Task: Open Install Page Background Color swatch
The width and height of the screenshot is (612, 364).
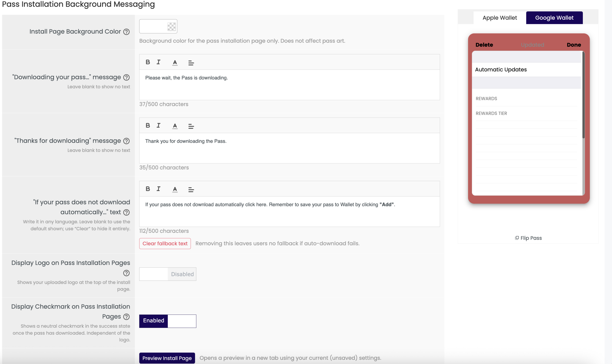Action: point(158,26)
